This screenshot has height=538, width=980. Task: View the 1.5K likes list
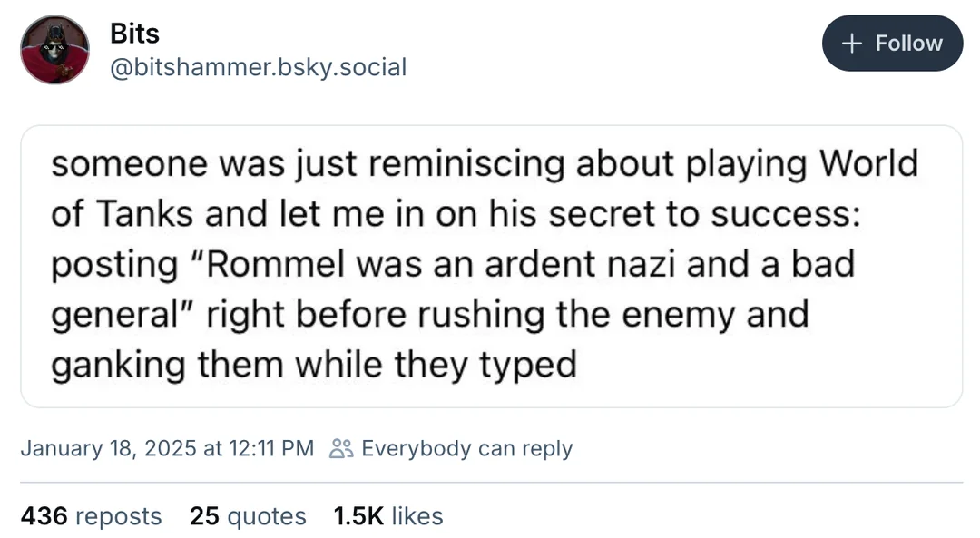(388, 516)
